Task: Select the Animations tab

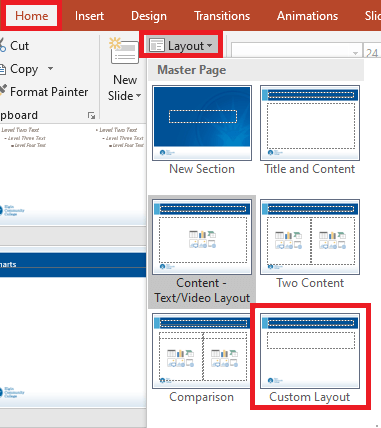Action: coord(307,16)
